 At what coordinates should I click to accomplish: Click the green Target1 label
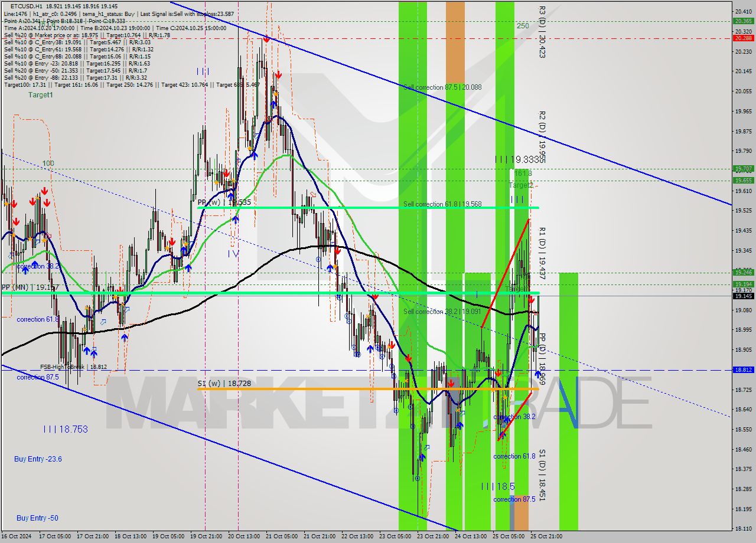click(41, 95)
